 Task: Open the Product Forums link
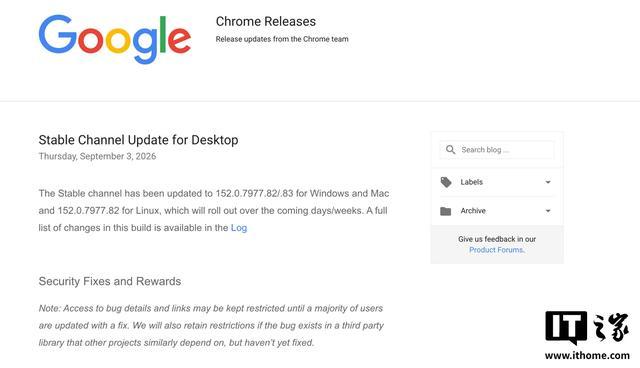click(497, 250)
